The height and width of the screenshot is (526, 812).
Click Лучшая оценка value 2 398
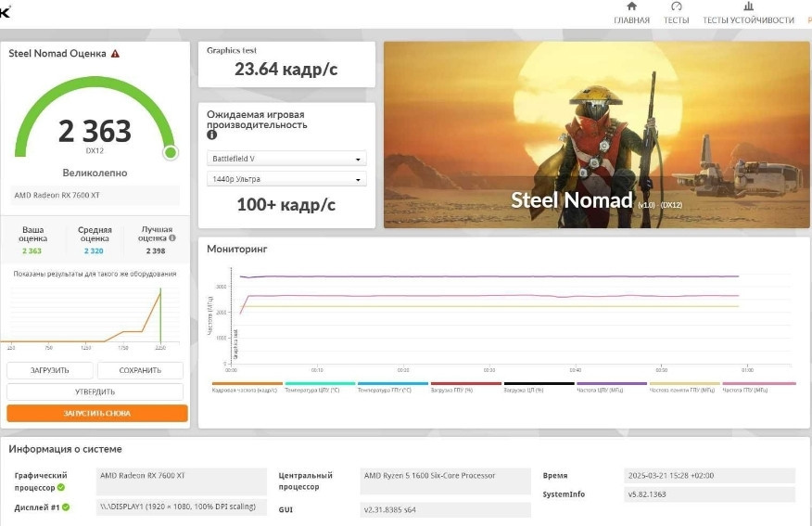tap(156, 250)
